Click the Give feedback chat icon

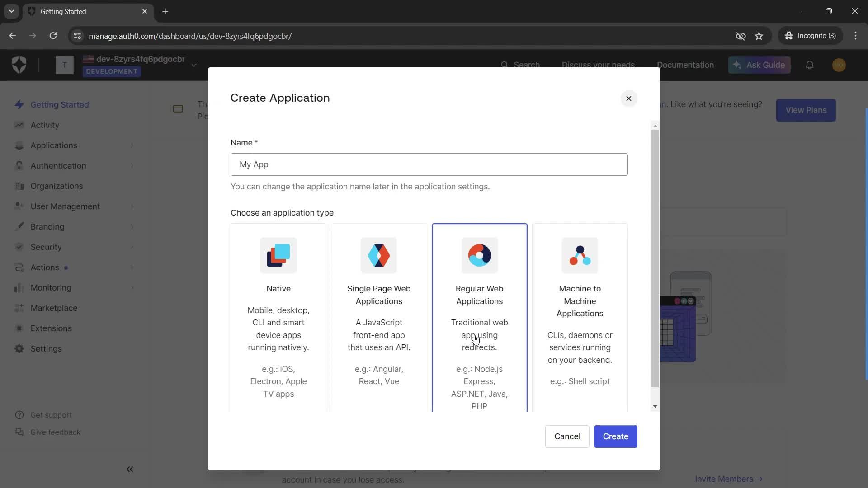coord(19,432)
